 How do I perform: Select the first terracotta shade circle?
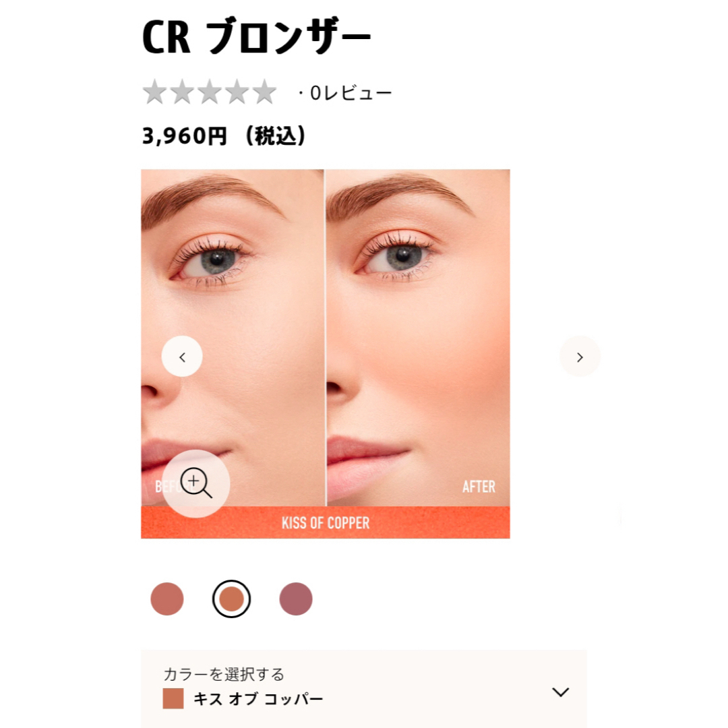click(167, 599)
